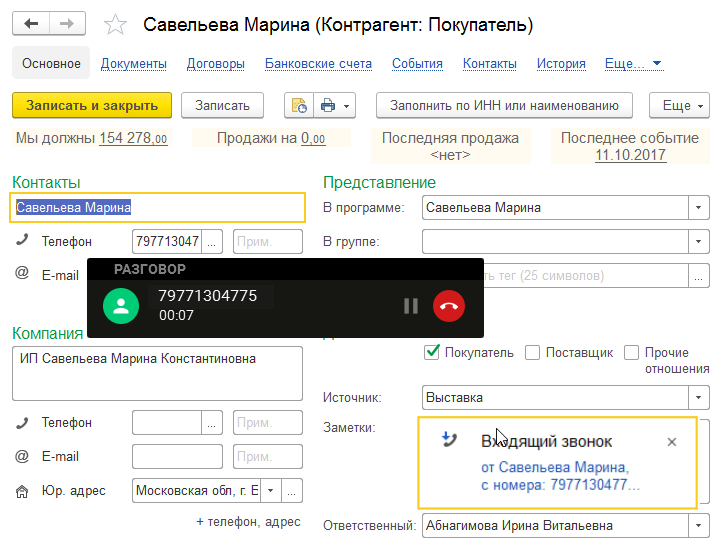Screen dimensions: 715x548
Task: Tick the Прочие отношения checkbox
Action: click(x=631, y=352)
